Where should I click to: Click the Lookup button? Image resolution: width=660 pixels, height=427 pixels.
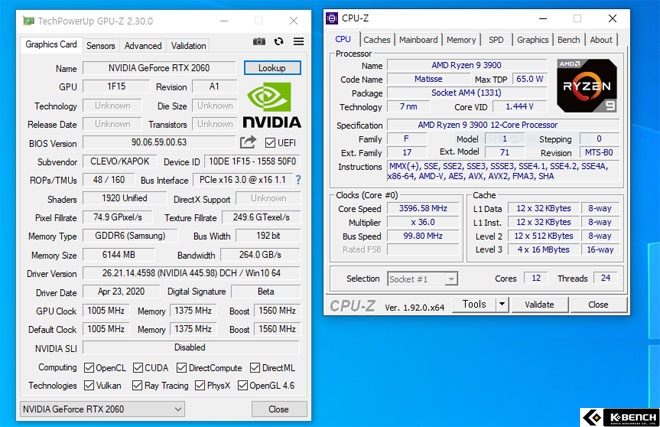272,68
